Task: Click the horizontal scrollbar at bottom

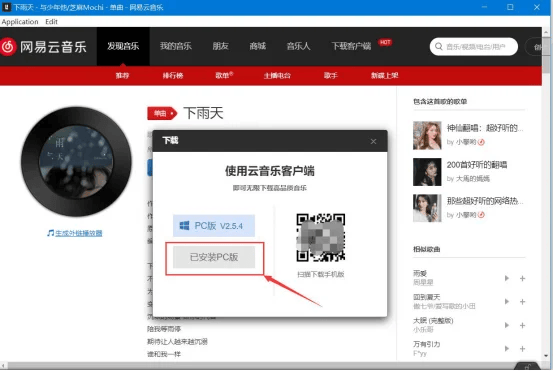Action: (x=261, y=366)
